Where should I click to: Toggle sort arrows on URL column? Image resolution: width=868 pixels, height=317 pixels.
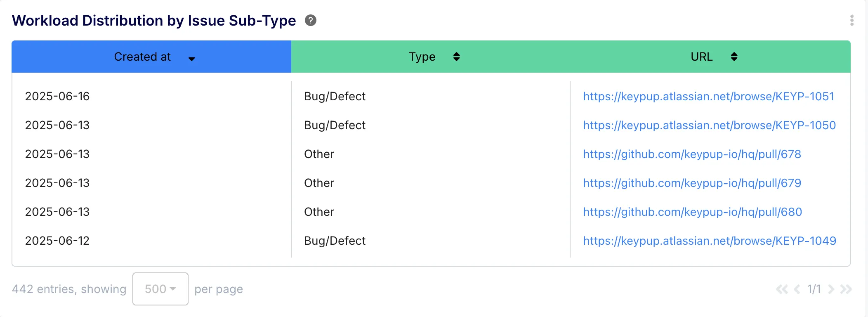[x=734, y=57]
